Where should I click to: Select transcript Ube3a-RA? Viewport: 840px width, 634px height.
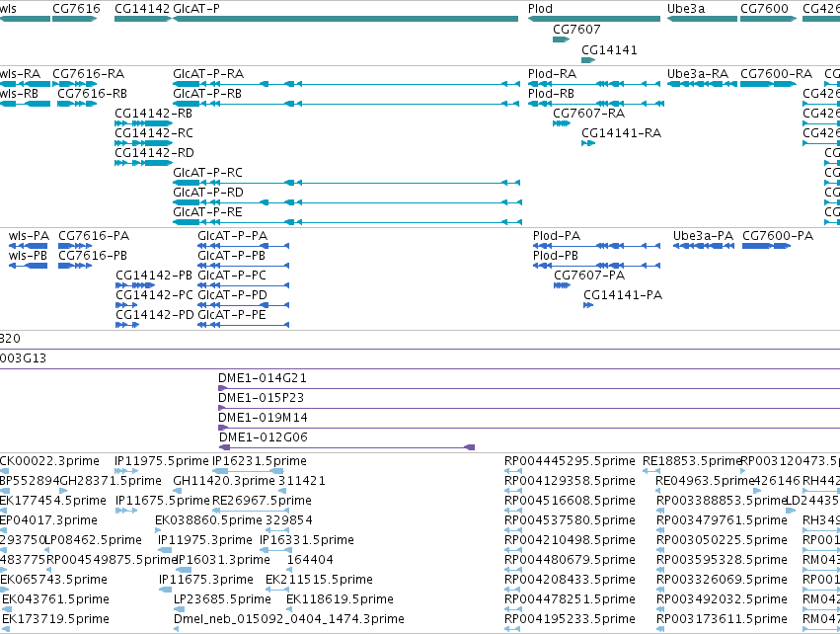point(701,84)
